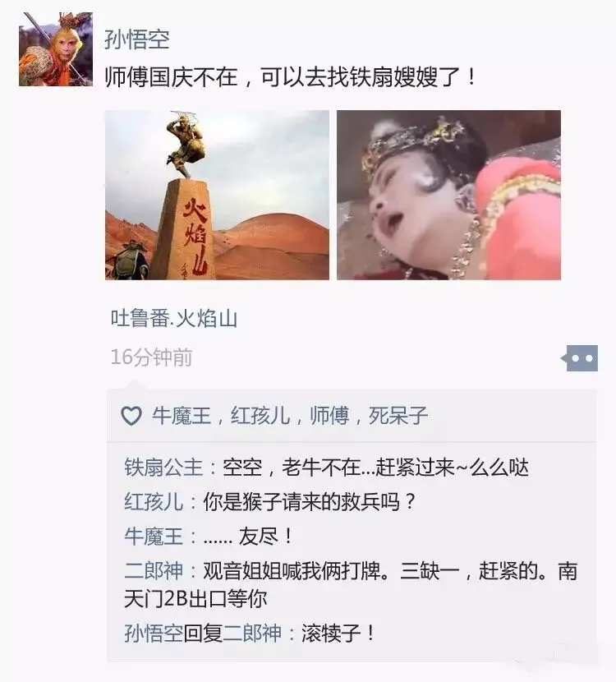
Task: Open commenter 铁扇公主's profile
Action: [x=163, y=468]
